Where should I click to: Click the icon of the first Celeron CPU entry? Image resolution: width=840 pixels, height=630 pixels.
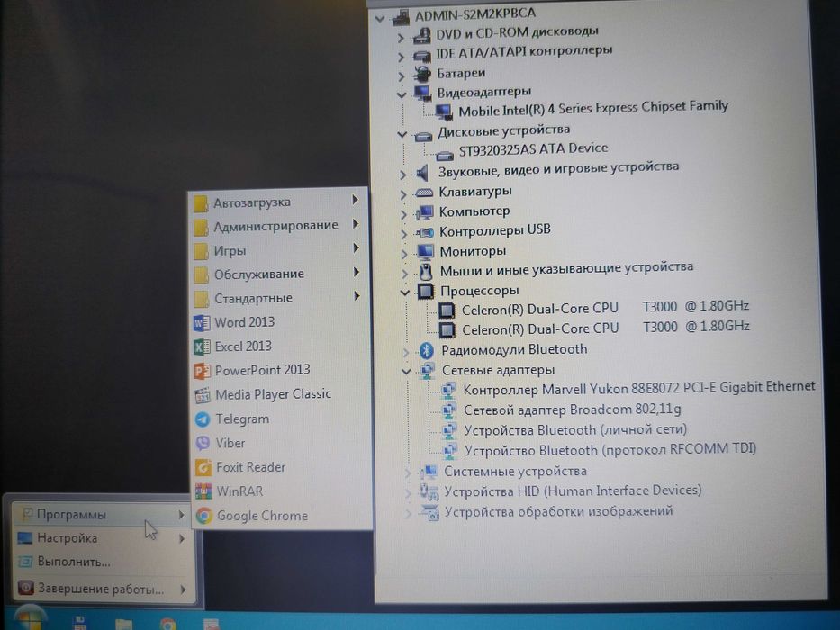click(447, 310)
